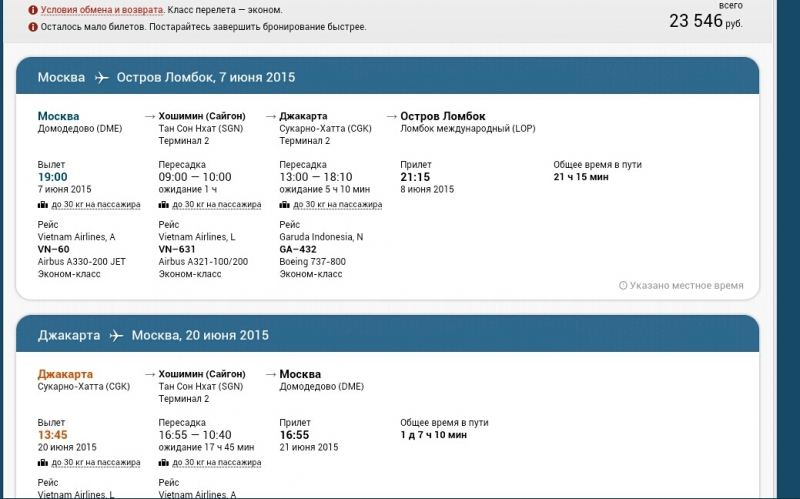Click the arrow before 'Остров Ломбок' destination
The height and width of the screenshot is (499, 800).
[x=392, y=116]
